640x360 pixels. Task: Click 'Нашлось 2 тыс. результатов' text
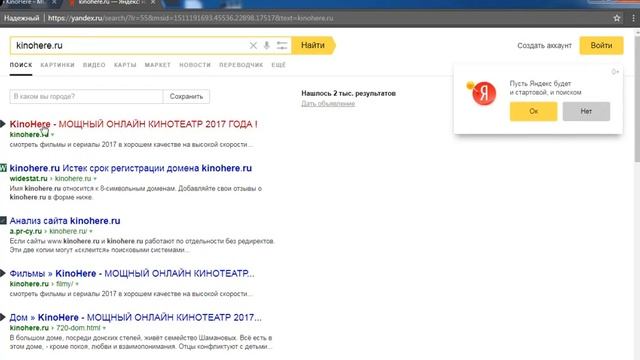coord(349,93)
